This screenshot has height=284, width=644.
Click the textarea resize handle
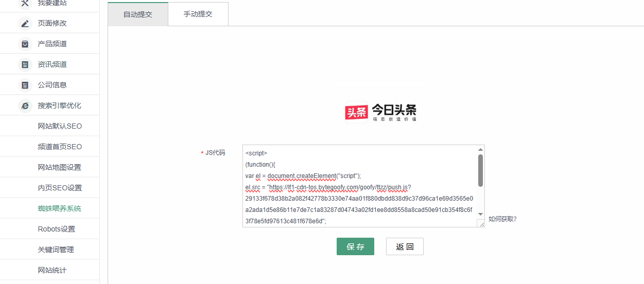(480, 223)
